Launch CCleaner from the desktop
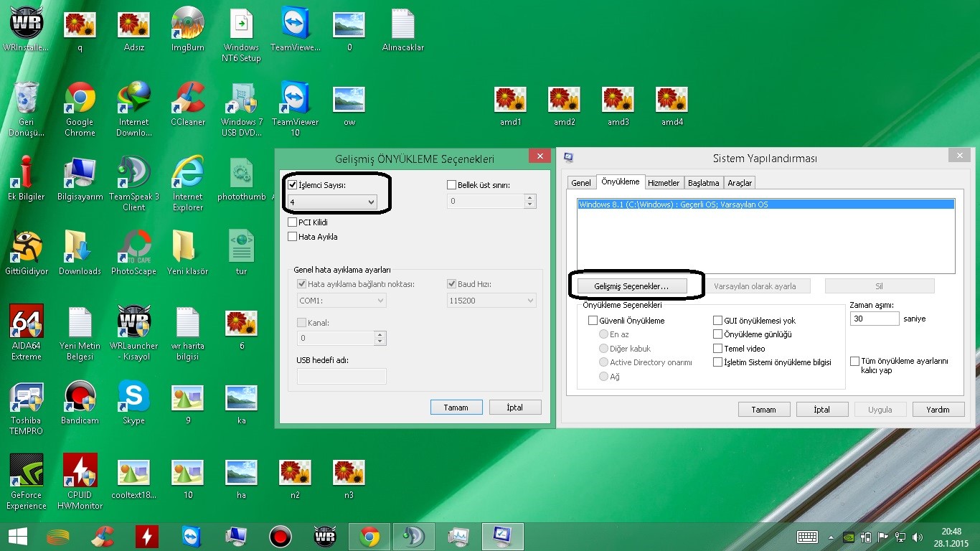 tap(188, 105)
